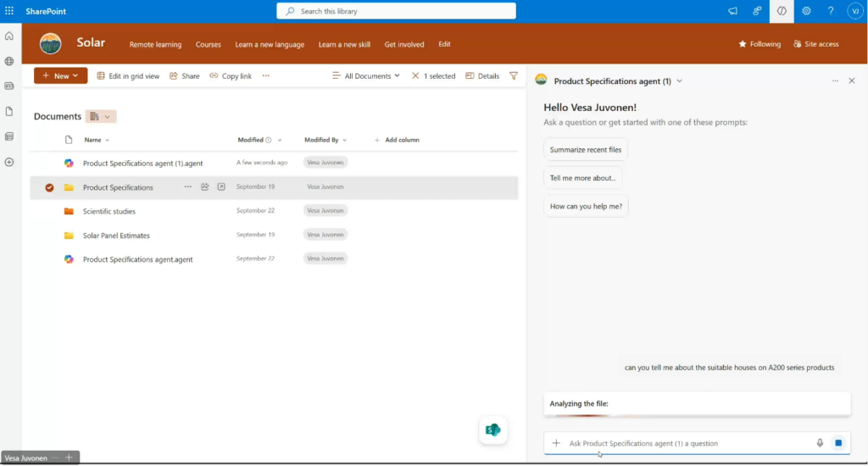Click the filter icon in command bar

[x=514, y=75]
